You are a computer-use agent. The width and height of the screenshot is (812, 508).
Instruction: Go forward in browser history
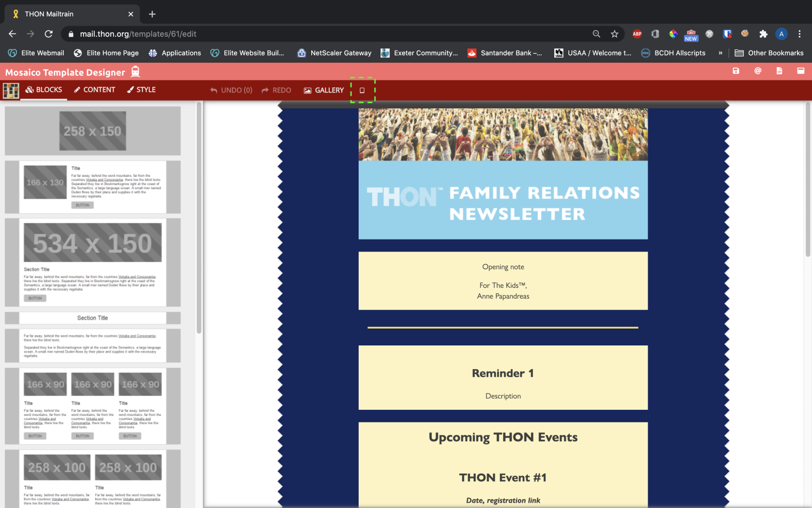click(x=30, y=34)
